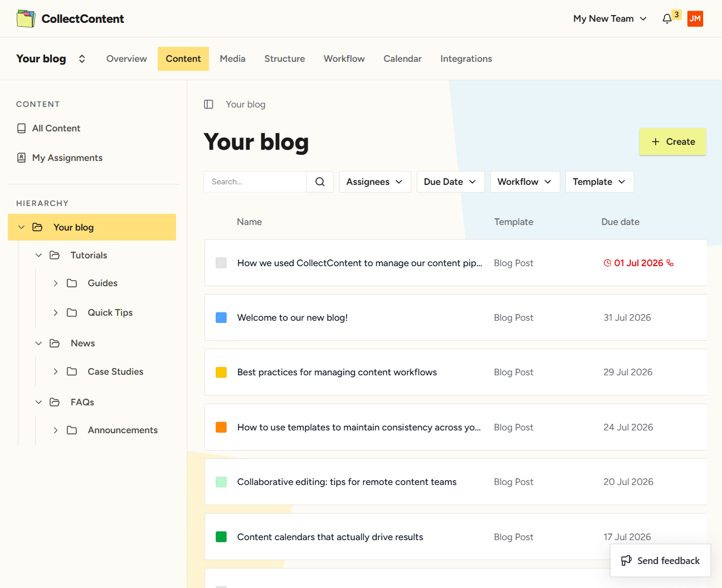This screenshot has height=588, width=722.
Task: Select the orange status box for templates consistency post
Action: [x=221, y=427]
